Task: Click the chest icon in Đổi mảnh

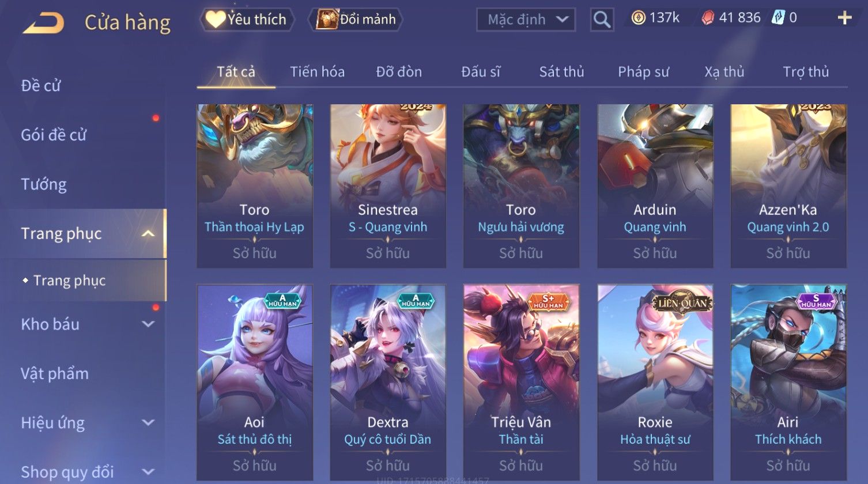Action: click(326, 20)
